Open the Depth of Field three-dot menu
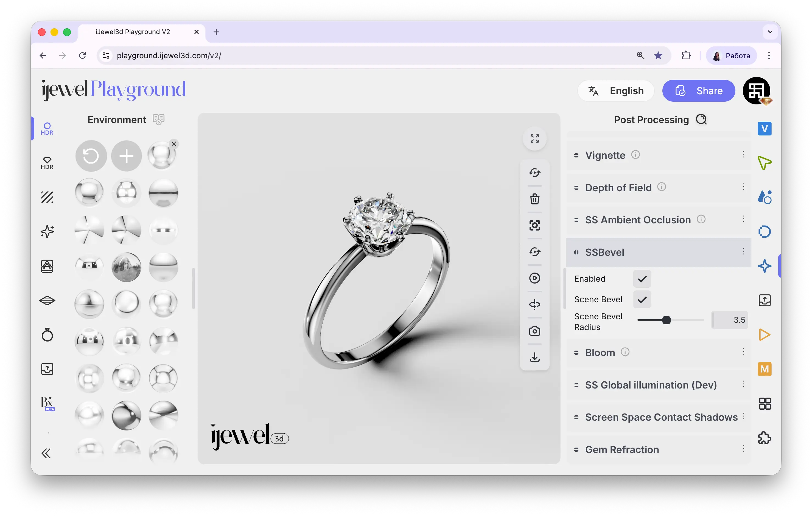The image size is (812, 516). [x=743, y=187]
